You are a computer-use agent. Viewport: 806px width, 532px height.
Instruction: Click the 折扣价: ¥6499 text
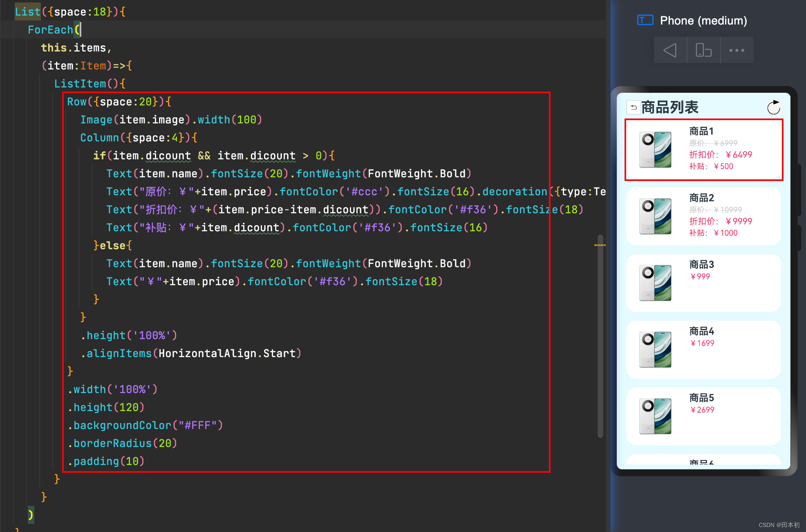coord(721,154)
